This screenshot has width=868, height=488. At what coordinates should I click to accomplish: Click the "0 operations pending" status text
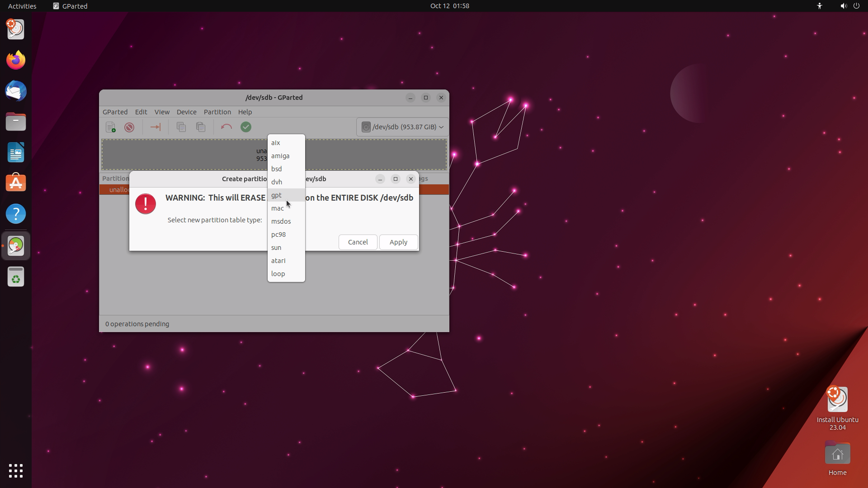(x=137, y=324)
